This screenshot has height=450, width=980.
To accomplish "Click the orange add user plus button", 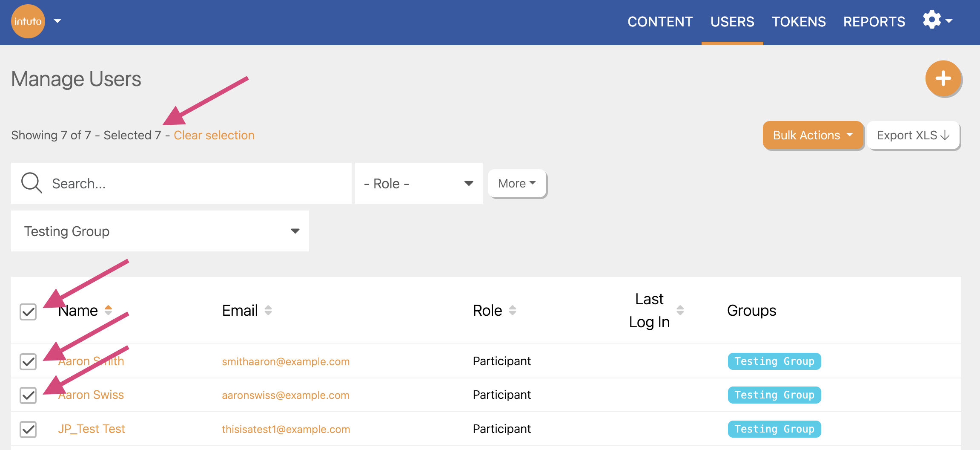I will click(943, 78).
